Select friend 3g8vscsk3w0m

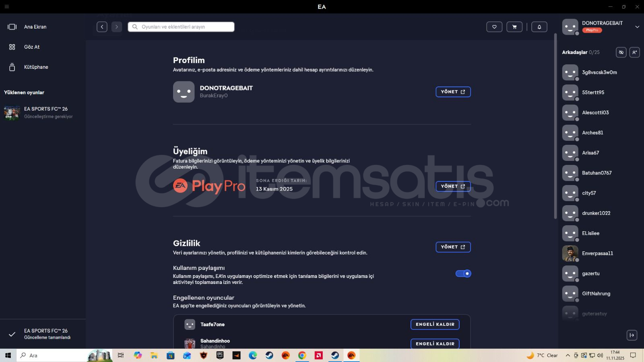599,72
